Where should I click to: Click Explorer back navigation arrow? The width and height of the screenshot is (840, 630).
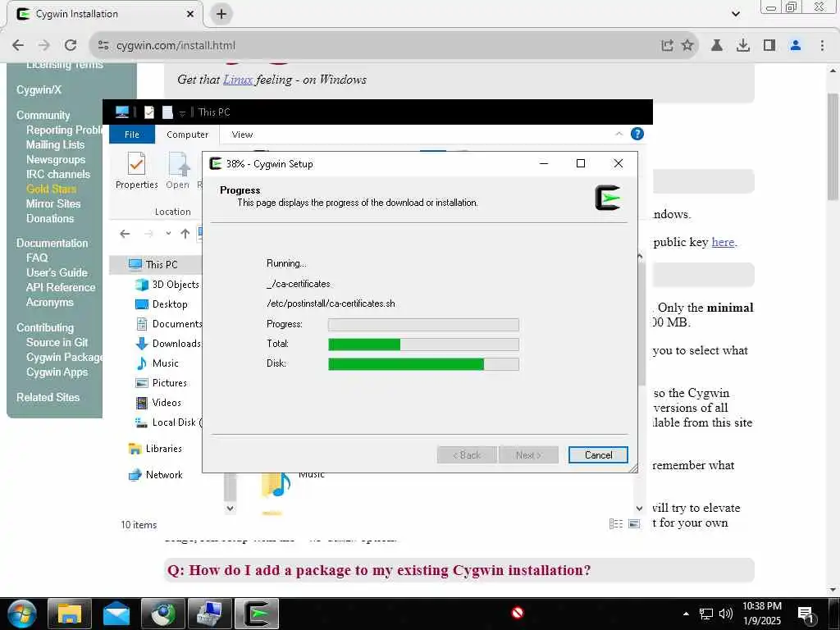pyautogui.click(x=125, y=234)
